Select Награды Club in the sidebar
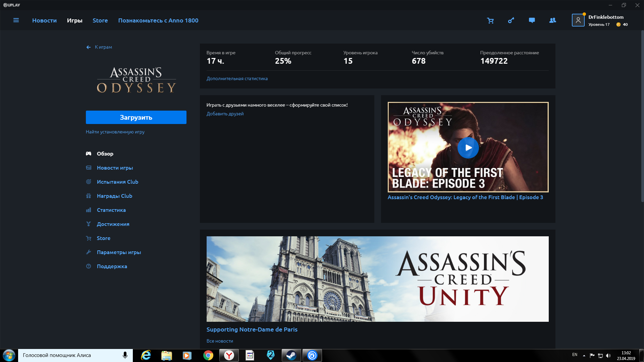The height and width of the screenshot is (362, 644). (114, 196)
